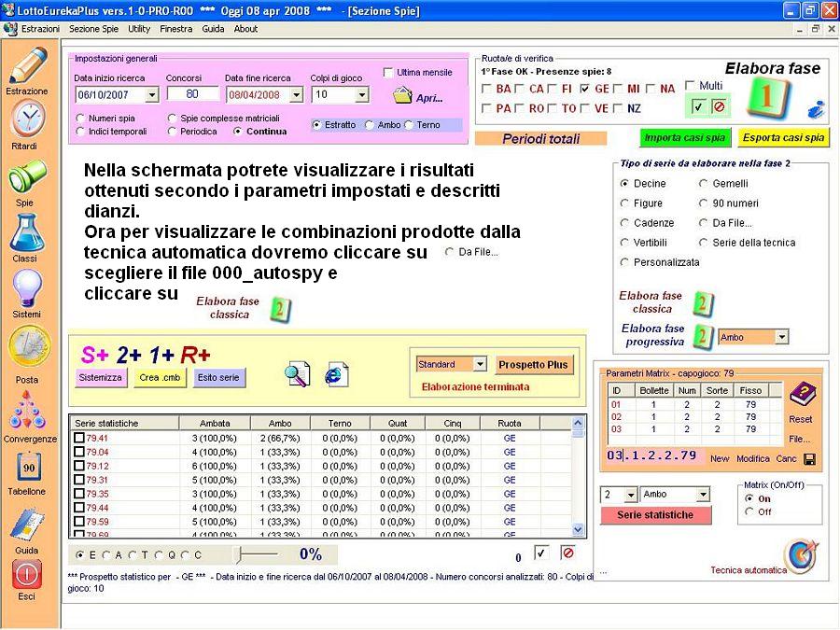
Task: Open the Sezione Spie menu
Action: 93,29
